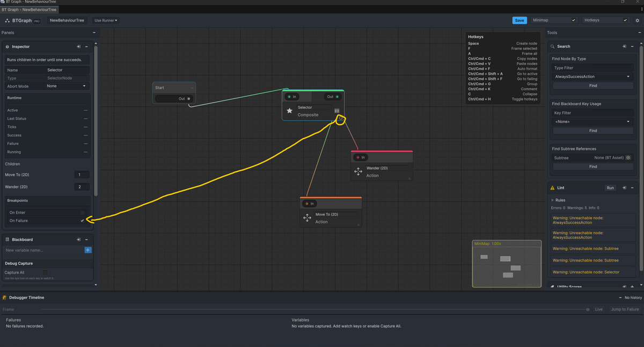Click the Selector node star icon
This screenshot has height=347, width=644.
pyautogui.click(x=289, y=111)
